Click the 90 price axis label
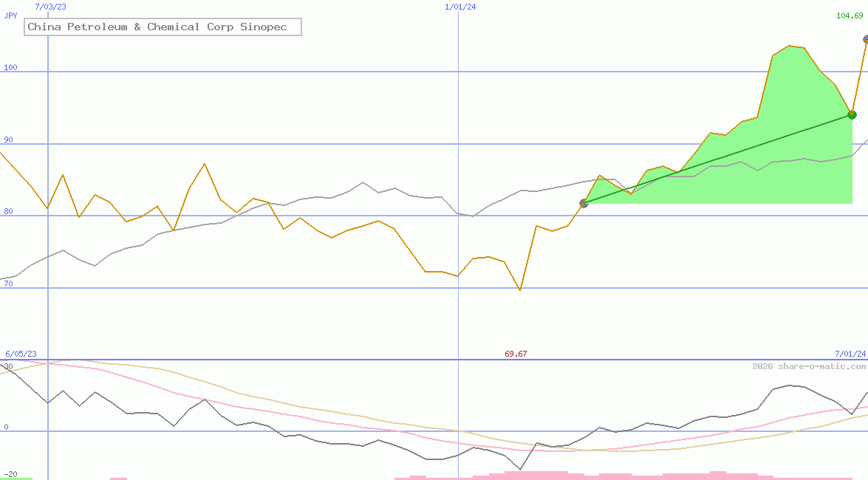Image resolution: width=868 pixels, height=480 pixels. point(8,140)
